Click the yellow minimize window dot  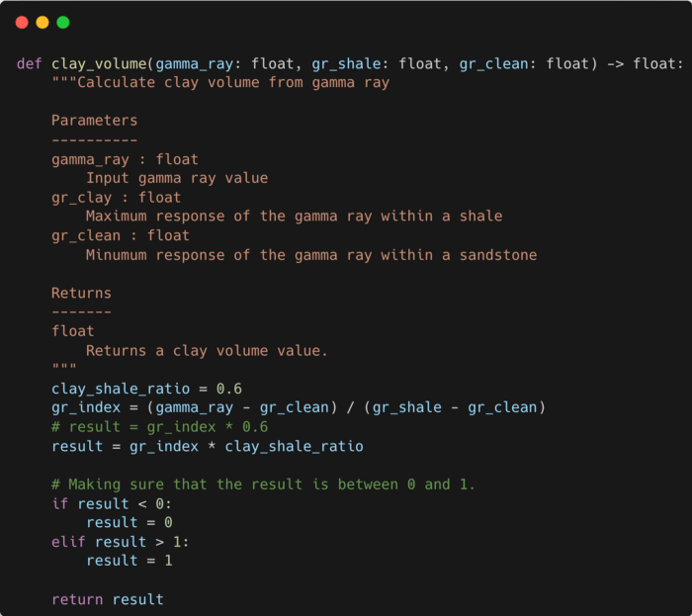pyautogui.click(x=43, y=22)
